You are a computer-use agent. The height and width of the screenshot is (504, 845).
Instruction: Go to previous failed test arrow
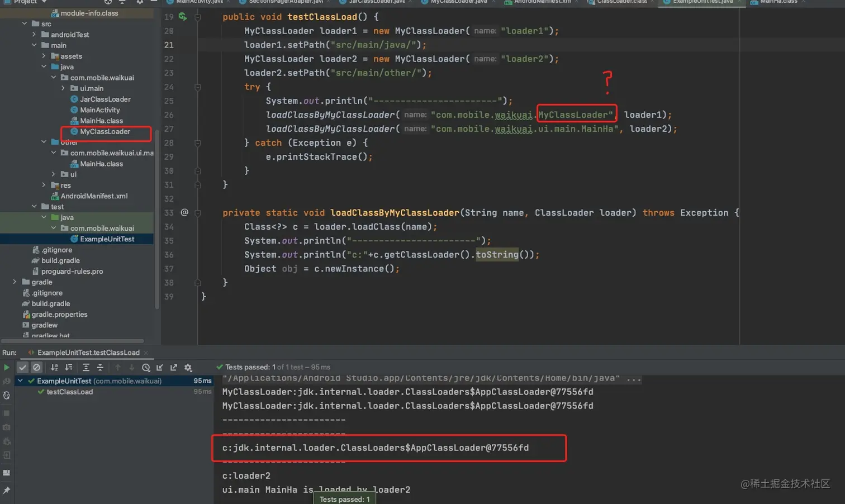[x=117, y=367]
